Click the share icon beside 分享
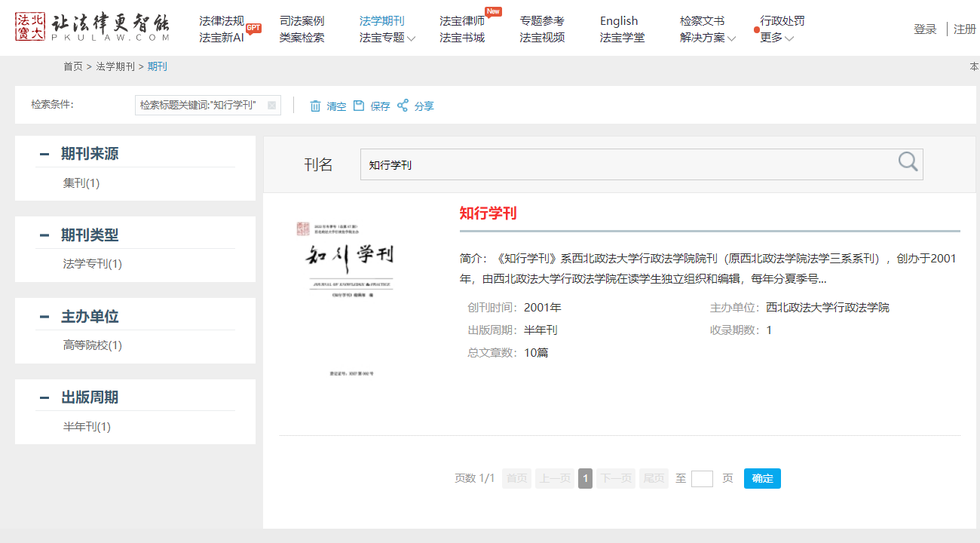This screenshot has width=980, height=543. click(x=403, y=106)
